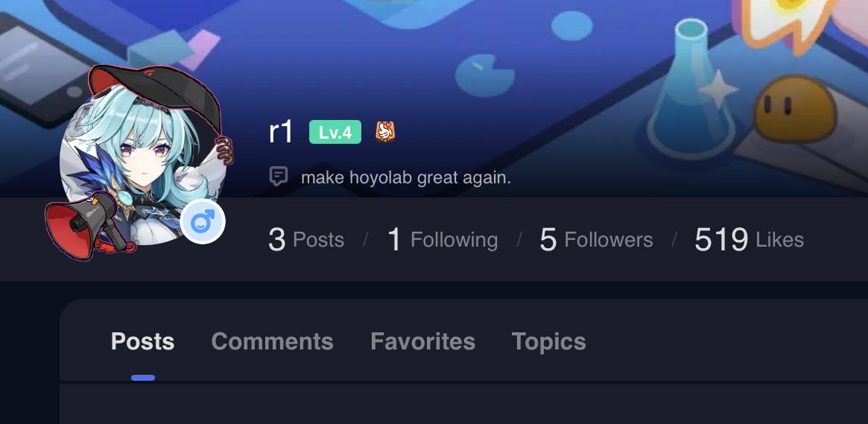The image size is (868, 424).
Task: Switch to the Comments tab
Action: (x=273, y=341)
